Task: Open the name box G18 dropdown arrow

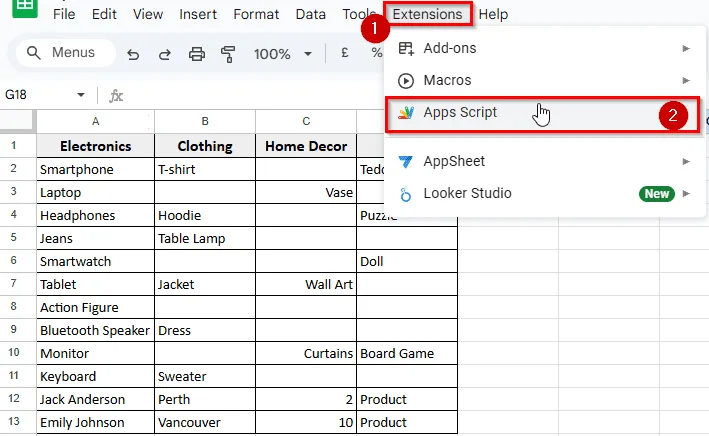Action: tap(81, 95)
